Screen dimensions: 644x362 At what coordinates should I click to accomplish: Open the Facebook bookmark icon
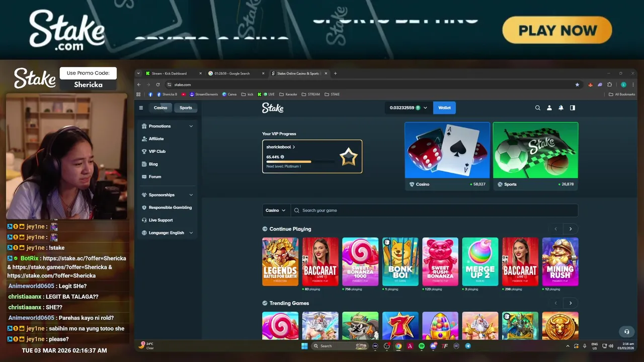(x=150, y=94)
